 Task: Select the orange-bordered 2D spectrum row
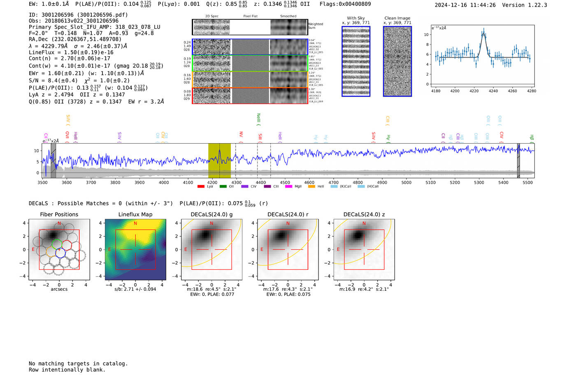tap(250, 79)
